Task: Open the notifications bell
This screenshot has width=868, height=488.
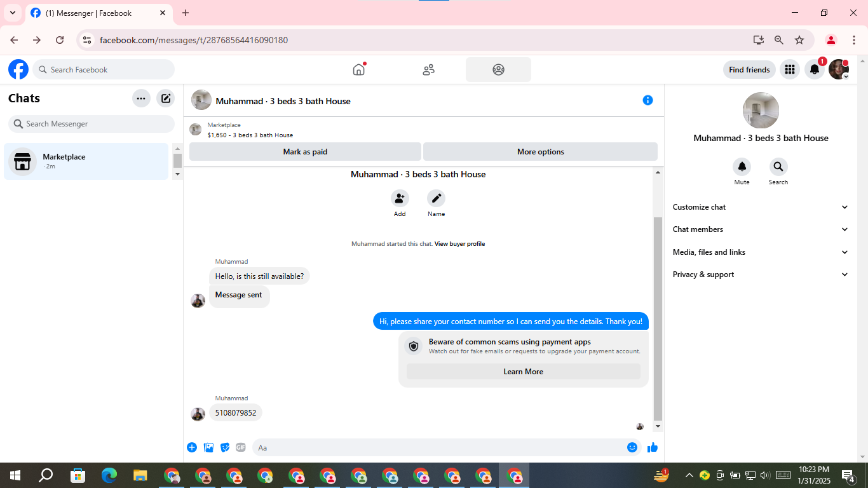Action: pos(815,69)
